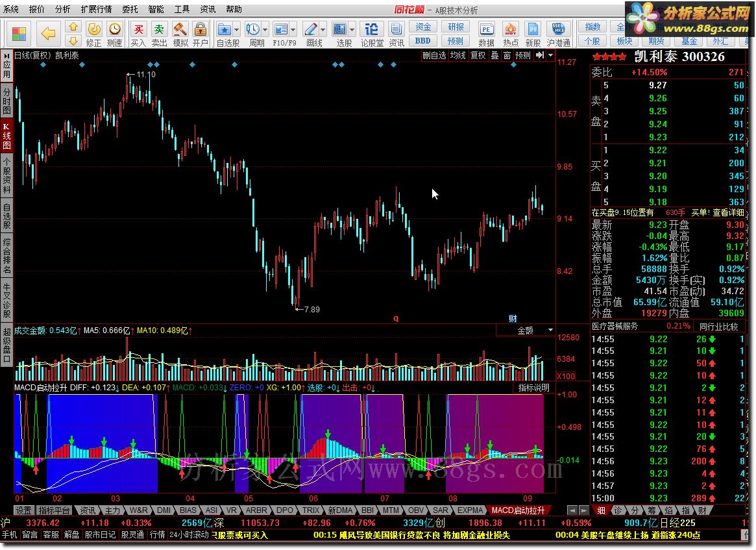Open the 分析 menu
Screen dimensions: 756x550
tap(62, 9)
